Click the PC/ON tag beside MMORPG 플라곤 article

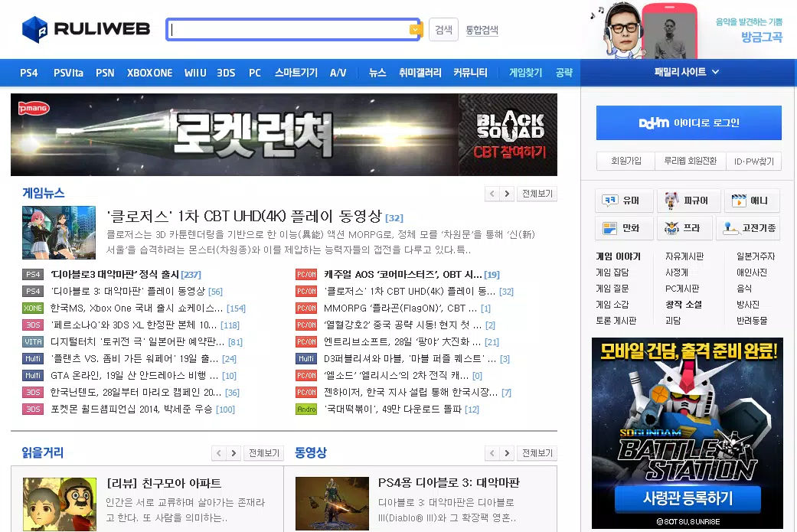tap(306, 308)
